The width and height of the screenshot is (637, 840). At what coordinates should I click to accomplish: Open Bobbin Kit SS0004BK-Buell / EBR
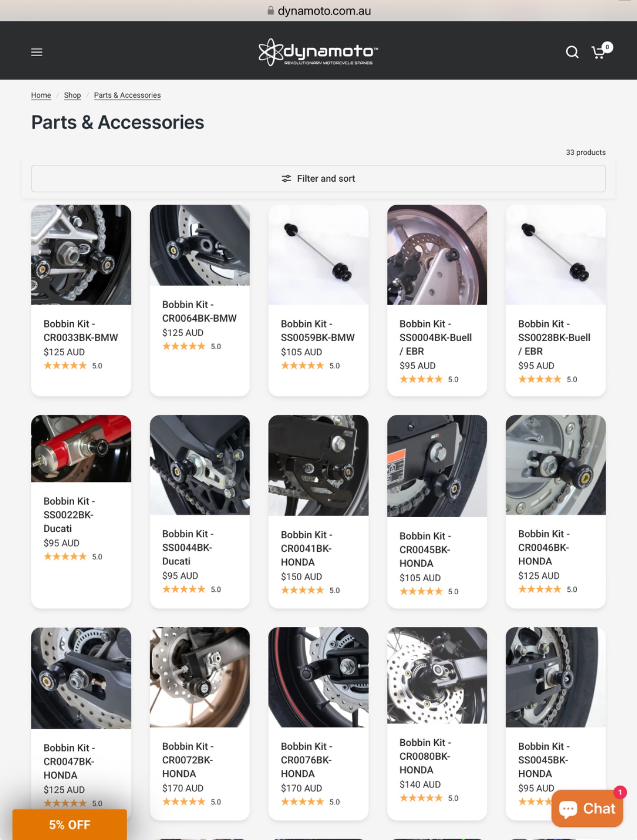[435, 337]
